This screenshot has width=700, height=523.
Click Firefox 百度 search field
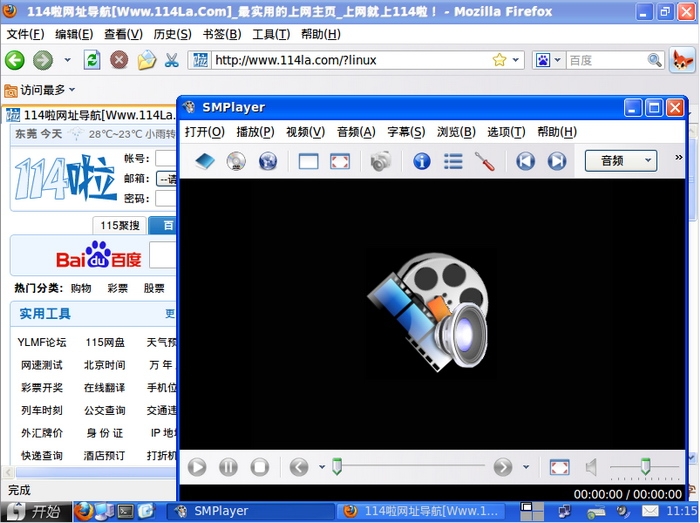[606, 60]
